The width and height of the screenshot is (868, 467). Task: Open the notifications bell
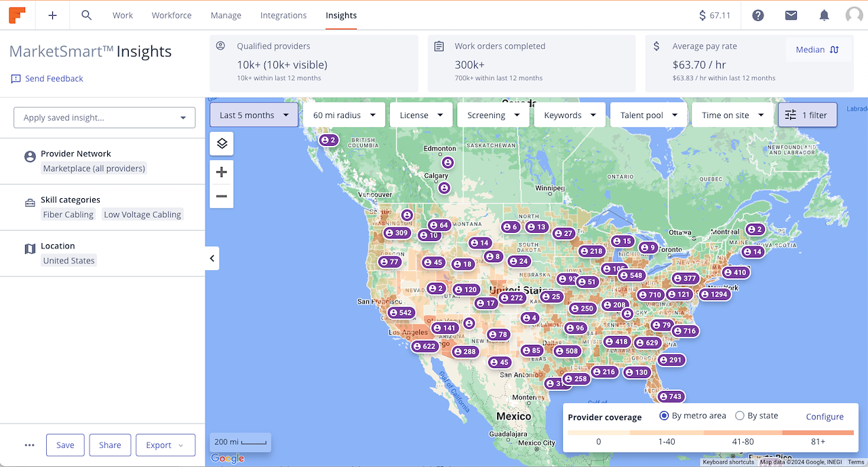(x=824, y=15)
